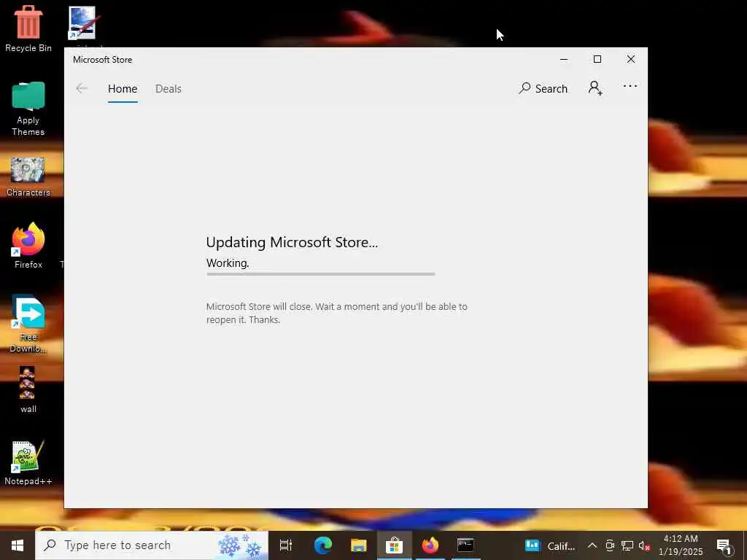Image resolution: width=747 pixels, height=560 pixels.
Task: Select the desktop shortcut next to Recycle Bin
Action: click(82, 24)
